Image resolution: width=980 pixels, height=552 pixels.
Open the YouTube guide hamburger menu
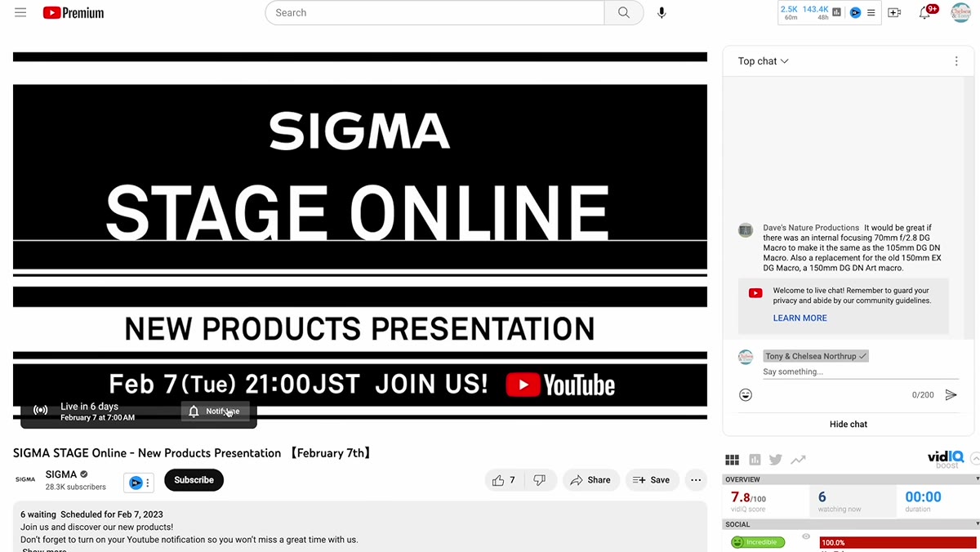[20, 13]
